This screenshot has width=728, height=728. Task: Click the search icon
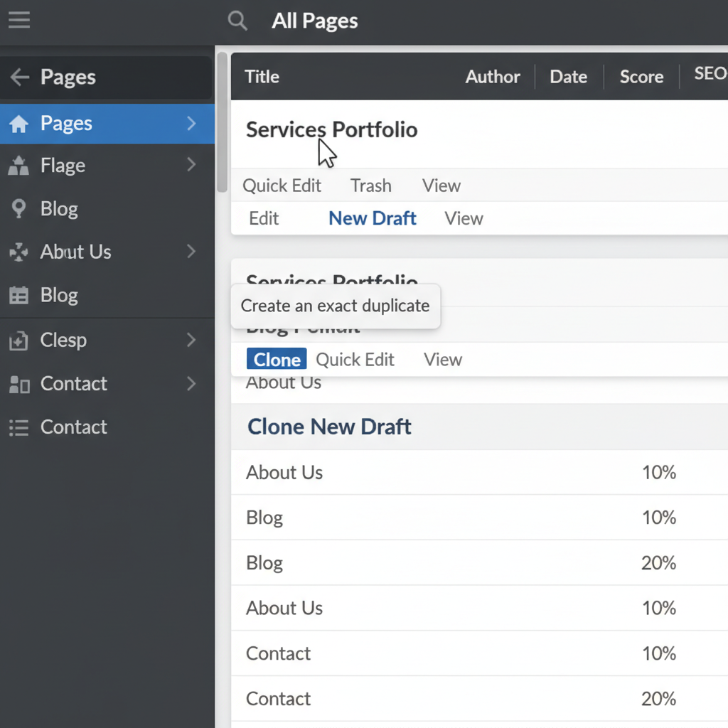tap(237, 21)
